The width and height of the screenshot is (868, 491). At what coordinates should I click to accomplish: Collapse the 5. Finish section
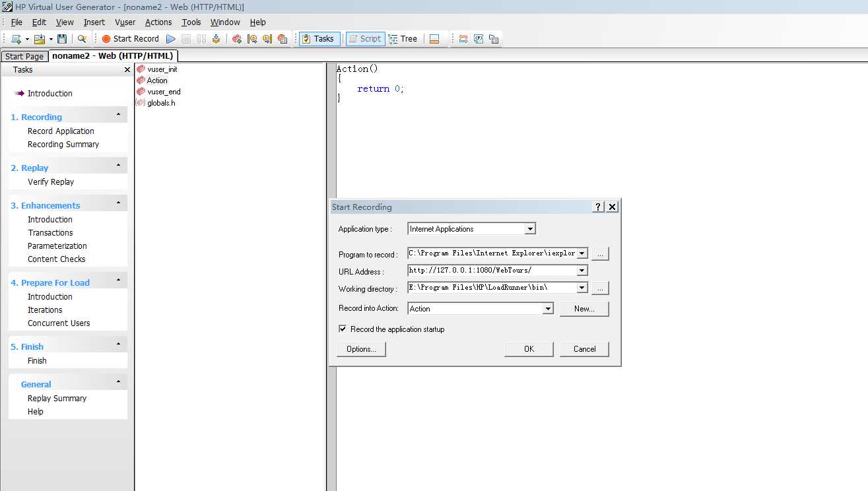(119, 344)
